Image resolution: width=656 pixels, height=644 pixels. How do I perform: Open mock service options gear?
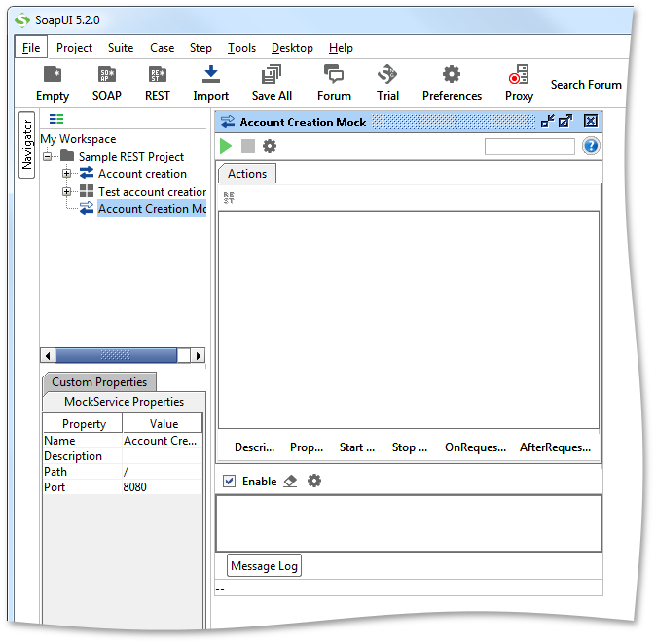270,146
